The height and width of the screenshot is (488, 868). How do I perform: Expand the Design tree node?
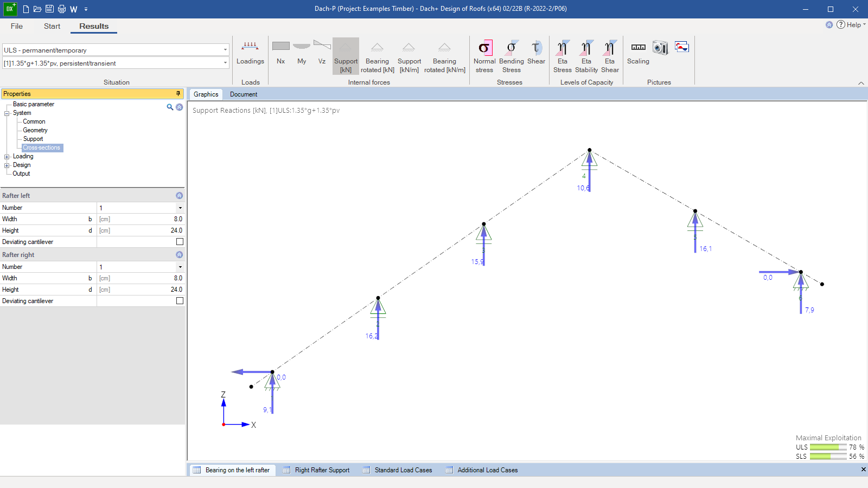pos(7,165)
